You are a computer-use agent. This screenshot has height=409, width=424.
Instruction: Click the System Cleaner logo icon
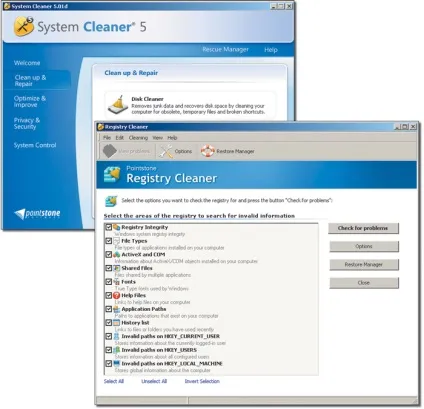pos(24,26)
